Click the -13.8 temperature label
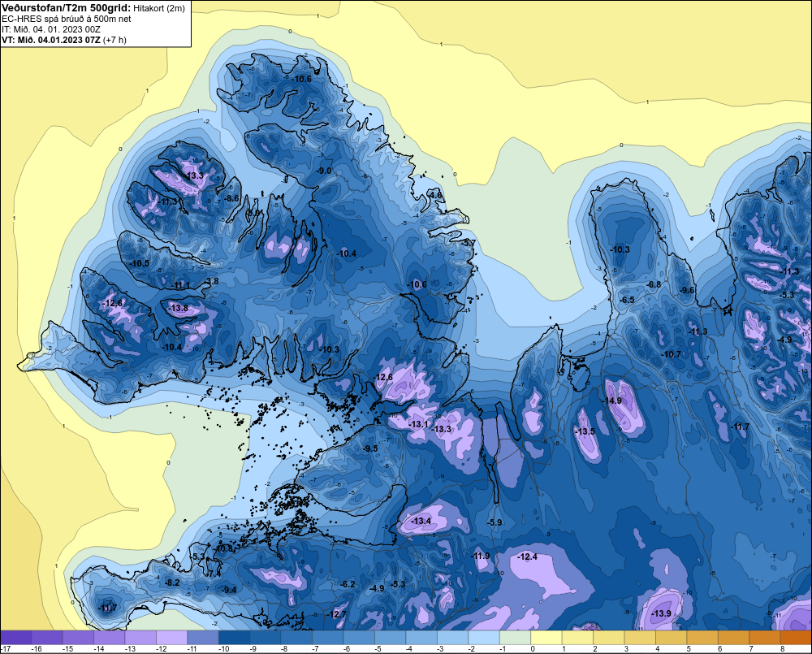Screen dimensions: 812x654 [179, 308]
